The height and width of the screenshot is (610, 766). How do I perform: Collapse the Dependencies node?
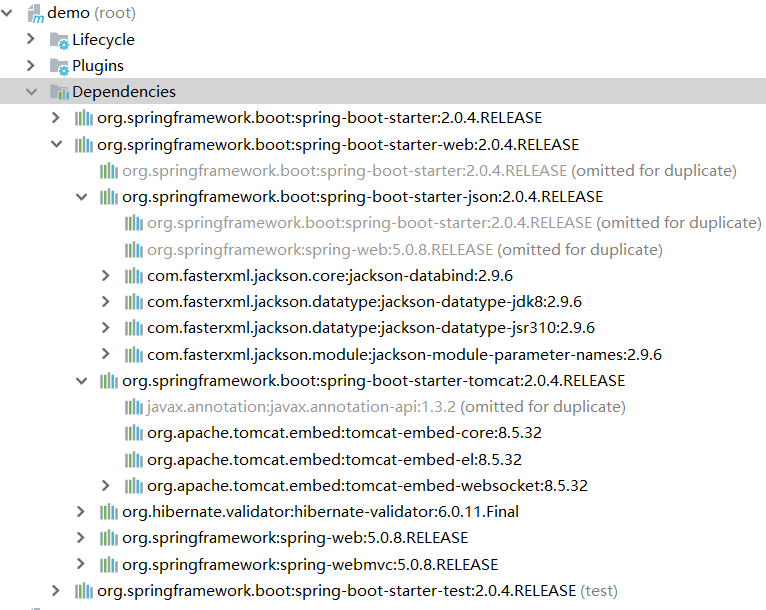tap(32, 92)
